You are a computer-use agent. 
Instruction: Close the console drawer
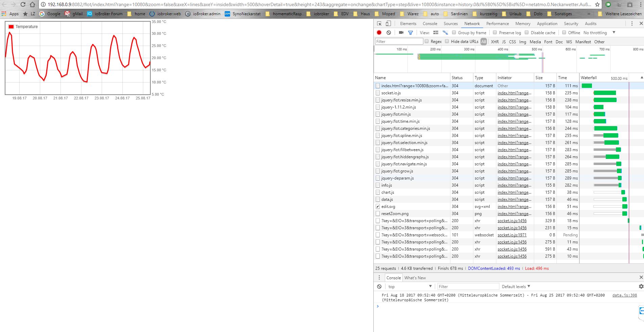[641, 277]
